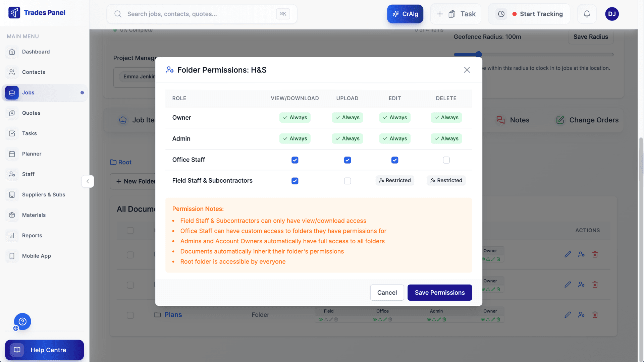Delete the Plans folder via the trash icon

point(595,314)
